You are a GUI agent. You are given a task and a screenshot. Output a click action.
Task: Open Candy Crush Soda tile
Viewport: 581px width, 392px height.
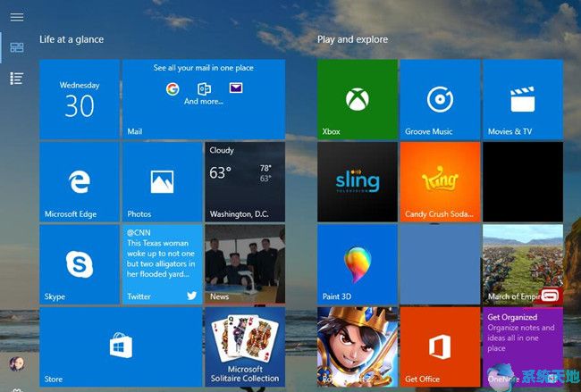[x=440, y=182]
